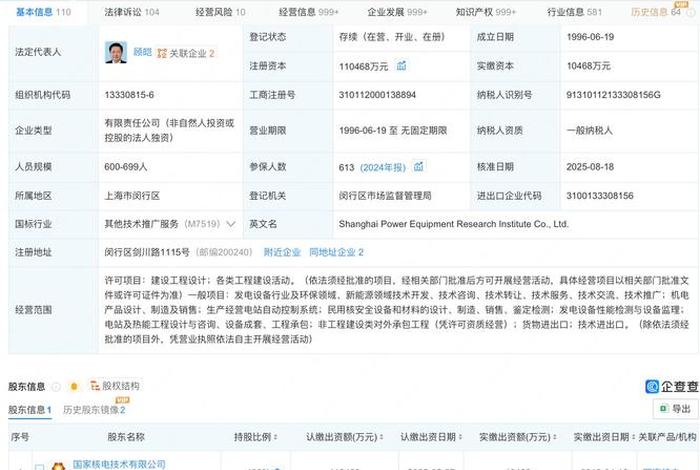Image resolution: width=700 pixels, height=470 pixels.
Task: Sort by 认缴出资日期 column
Action: click(460, 437)
